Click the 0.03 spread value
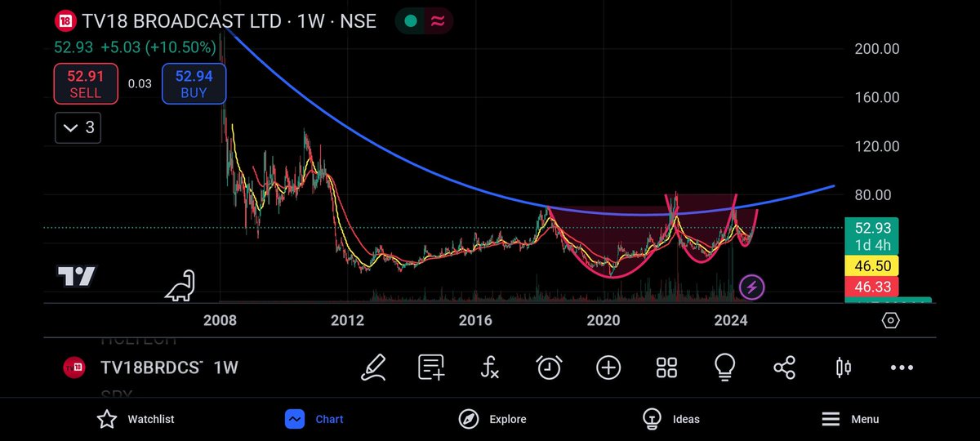 click(x=139, y=83)
